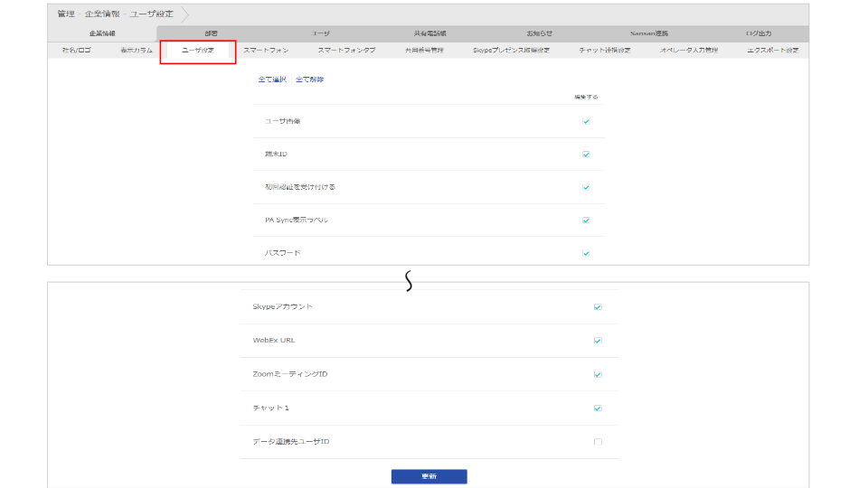Uncheck the チャット1 checkbox

598,408
